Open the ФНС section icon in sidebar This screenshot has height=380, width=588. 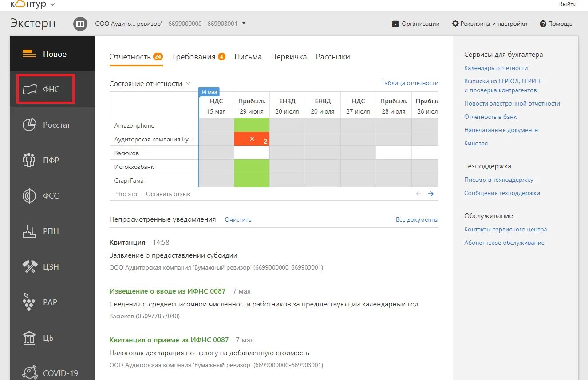pos(29,89)
